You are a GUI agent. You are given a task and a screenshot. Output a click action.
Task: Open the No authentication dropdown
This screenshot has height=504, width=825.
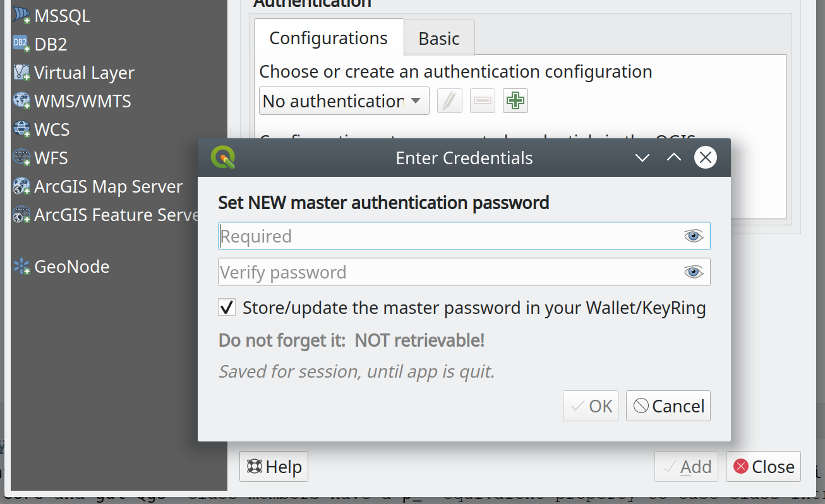(344, 101)
